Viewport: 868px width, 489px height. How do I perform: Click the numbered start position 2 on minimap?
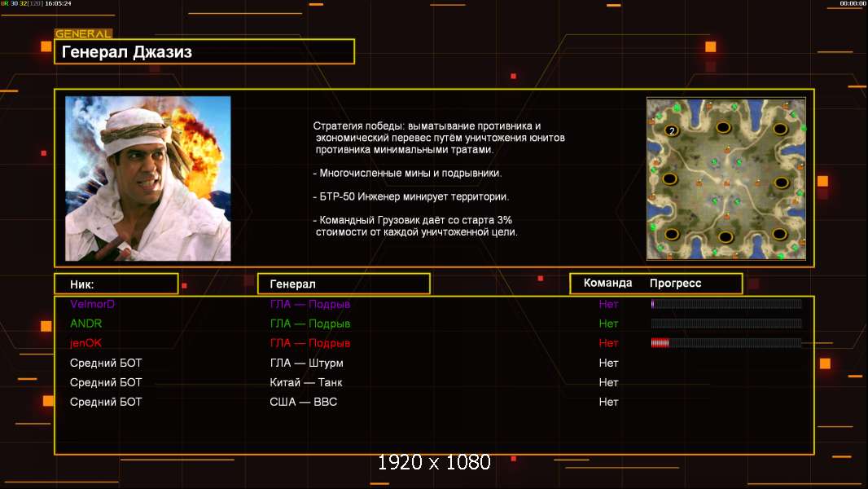671,130
